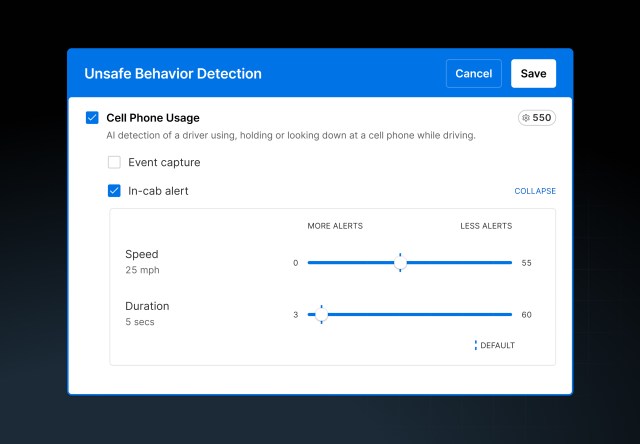Click the 25 mph speed value text
The height and width of the screenshot is (444, 640).
click(142, 271)
